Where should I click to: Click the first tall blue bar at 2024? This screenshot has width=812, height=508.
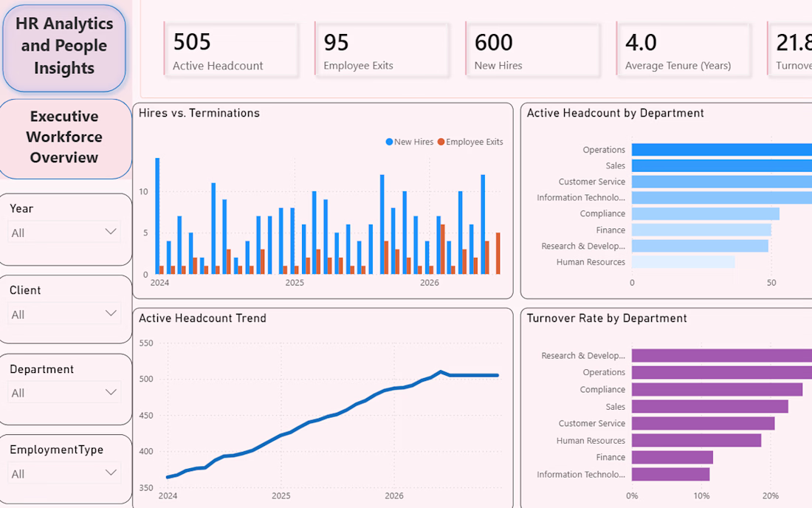[x=157, y=216]
